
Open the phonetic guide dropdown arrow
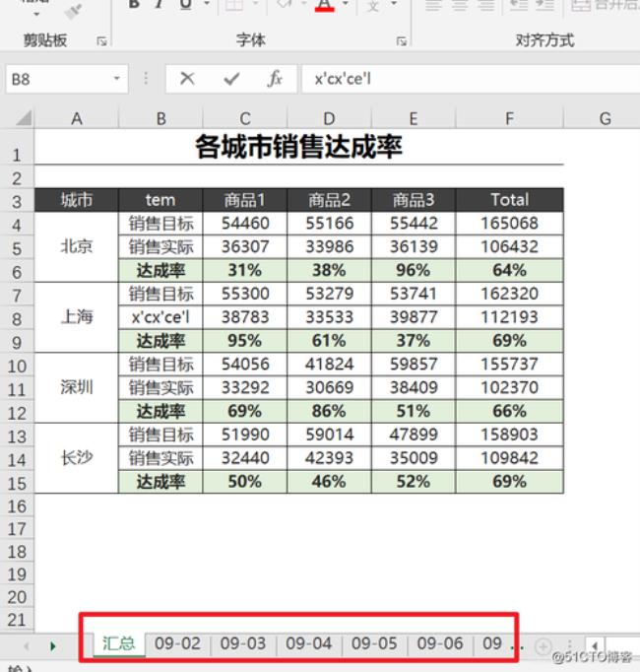pos(393,4)
